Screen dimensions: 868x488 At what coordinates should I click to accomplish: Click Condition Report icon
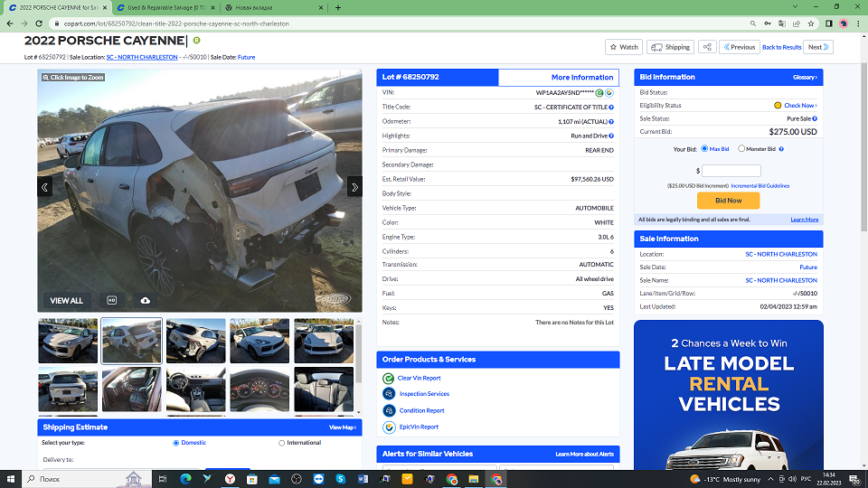tap(389, 410)
